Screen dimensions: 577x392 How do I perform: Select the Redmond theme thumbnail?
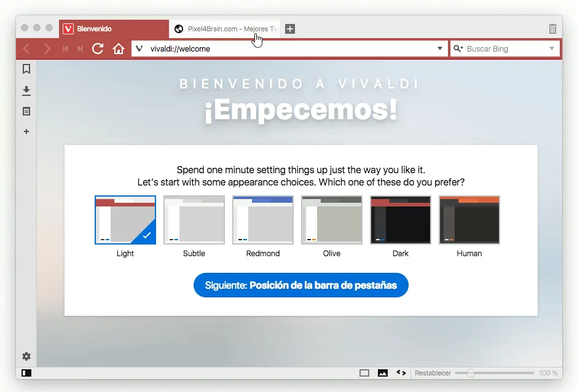(263, 220)
